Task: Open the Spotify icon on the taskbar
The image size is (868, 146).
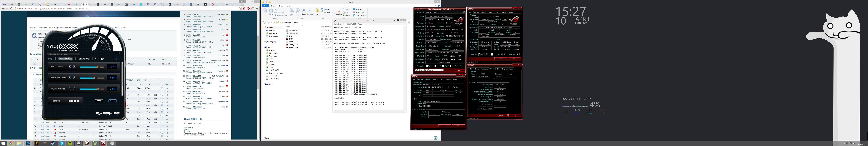Action: 70,143
